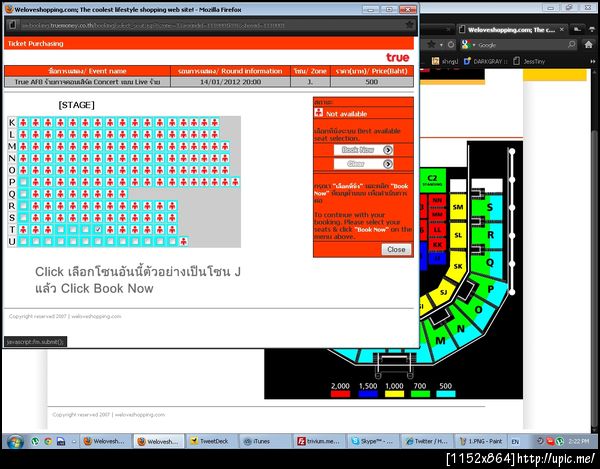Click the taskbar clock showing 2:22 PM
Image resolution: width=600 pixels, height=469 pixels.
point(579,441)
